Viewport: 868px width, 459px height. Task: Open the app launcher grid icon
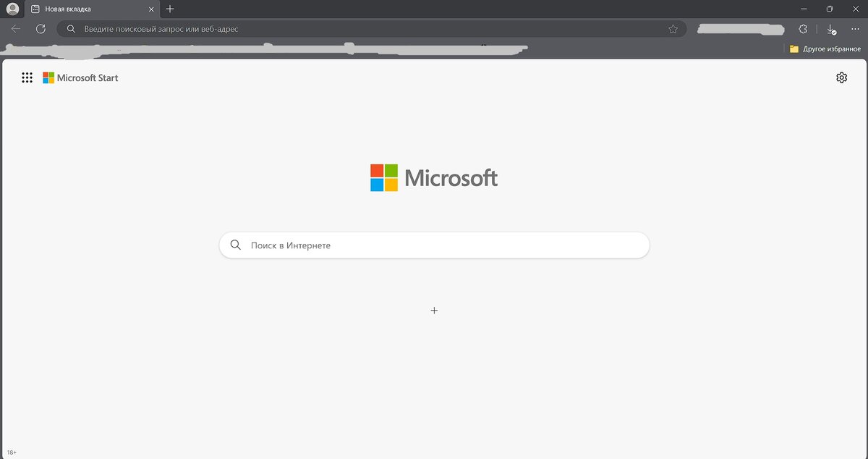tap(27, 77)
